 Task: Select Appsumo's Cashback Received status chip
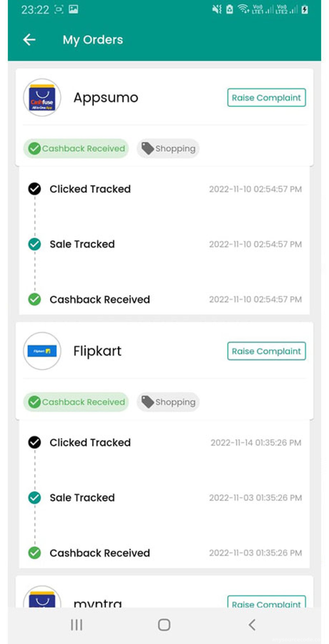coord(76,149)
